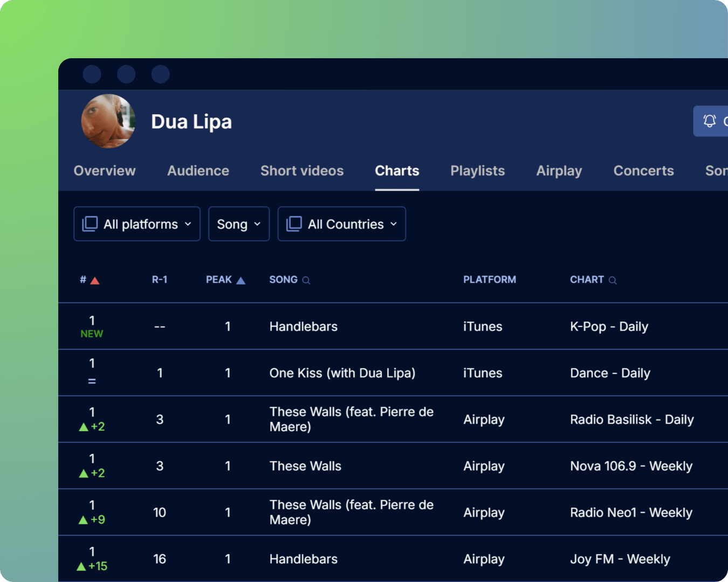Open the Audience section
The height and width of the screenshot is (582, 728).
click(198, 171)
